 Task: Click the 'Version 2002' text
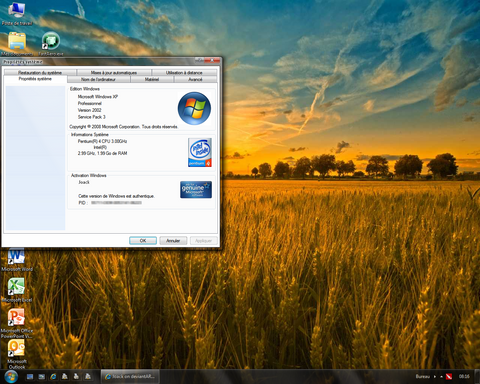pyautogui.click(x=89, y=110)
